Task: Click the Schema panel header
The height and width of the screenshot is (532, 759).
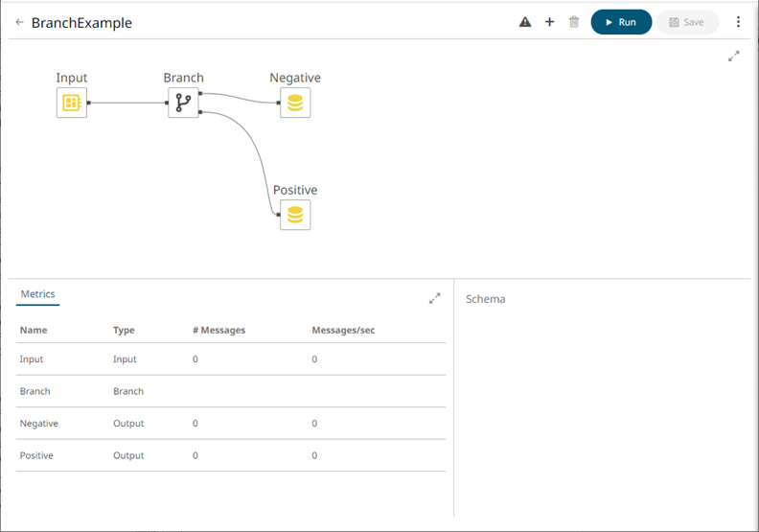Action: tap(485, 299)
